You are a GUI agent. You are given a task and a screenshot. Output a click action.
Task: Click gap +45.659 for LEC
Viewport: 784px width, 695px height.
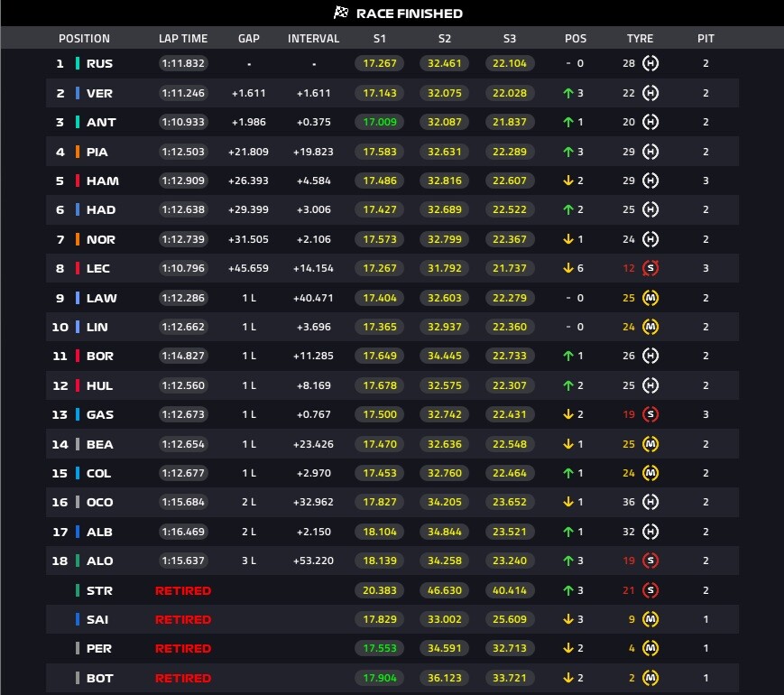coord(248,268)
